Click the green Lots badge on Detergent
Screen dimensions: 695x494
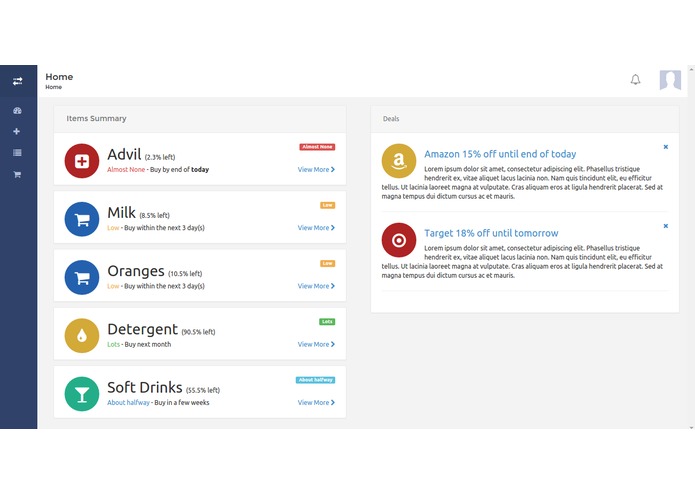pos(327,322)
